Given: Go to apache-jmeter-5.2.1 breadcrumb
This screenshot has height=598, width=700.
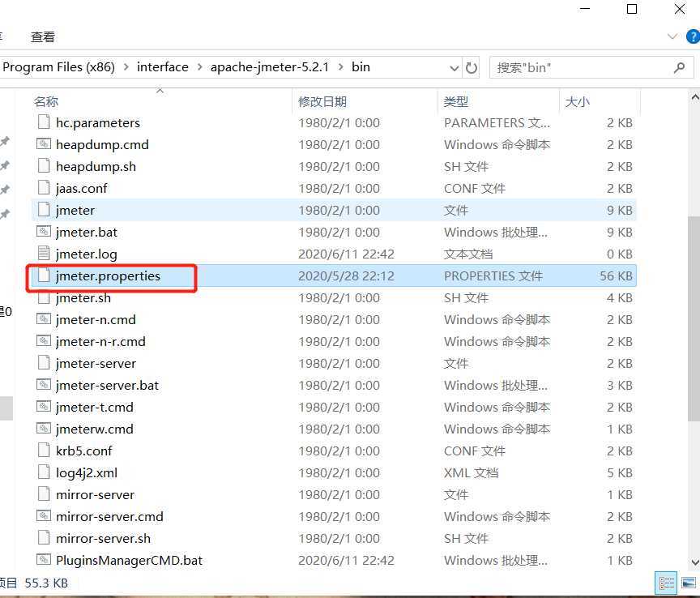Looking at the screenshot, I should point(269,67).
